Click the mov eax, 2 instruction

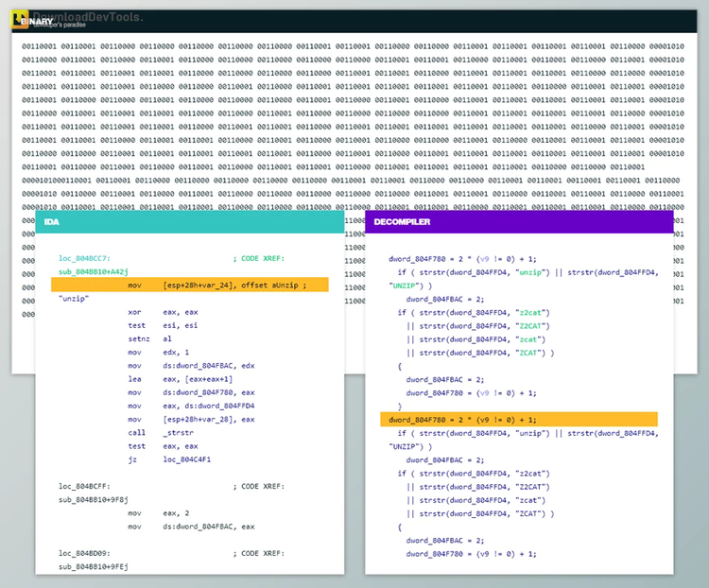tap(158, 513)
